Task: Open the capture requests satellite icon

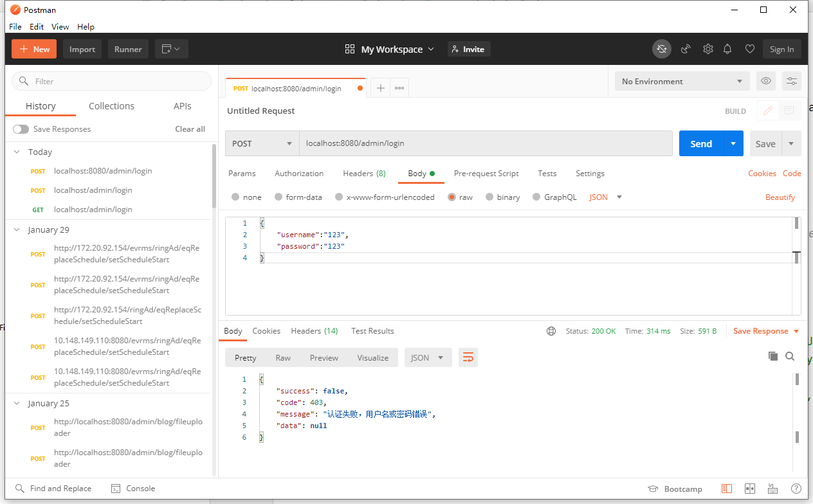Action: point(686,49)
